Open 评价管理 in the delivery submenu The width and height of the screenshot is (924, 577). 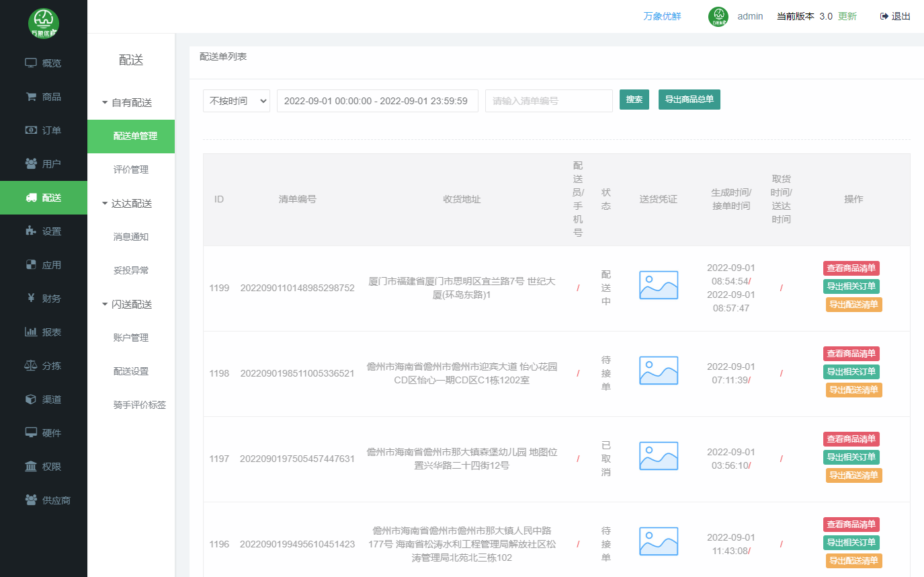131,170
